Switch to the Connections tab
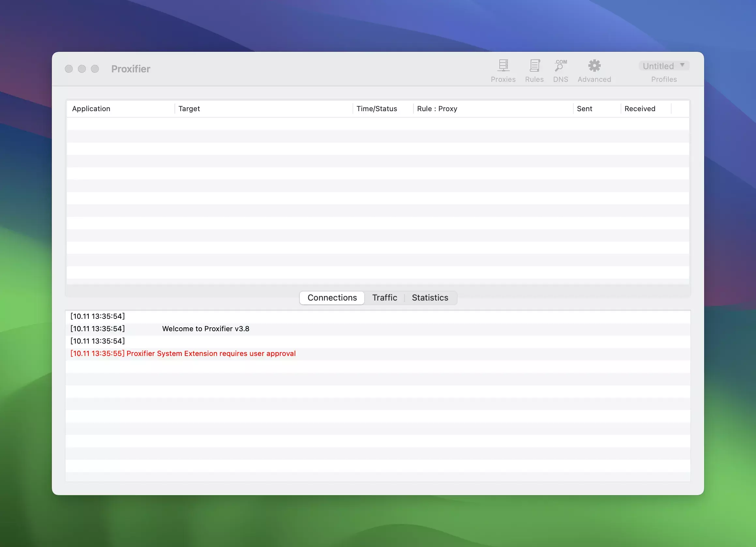The height and width of the screenshot is (547, 756). (332, 298)
